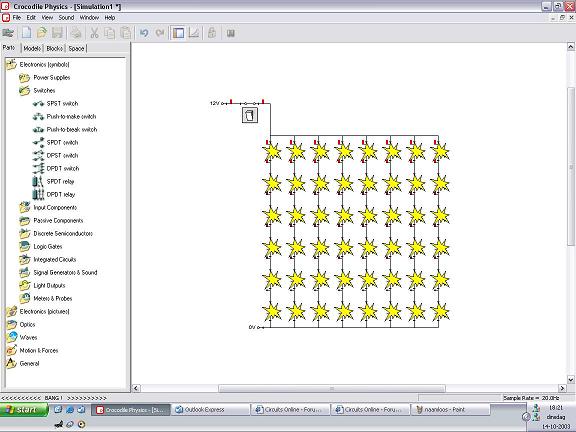Open the Windows Start button
This screenshot has height=432, width=576.
pos(24,410)
